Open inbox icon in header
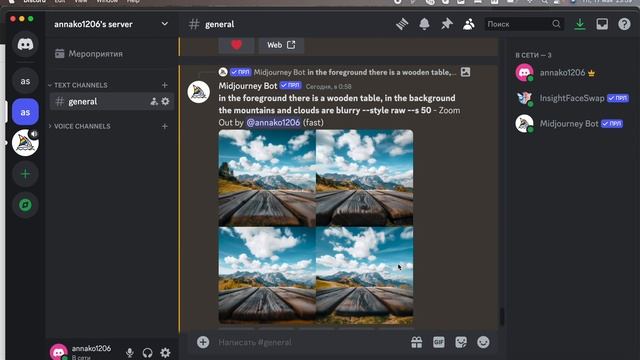 [602, 24]
